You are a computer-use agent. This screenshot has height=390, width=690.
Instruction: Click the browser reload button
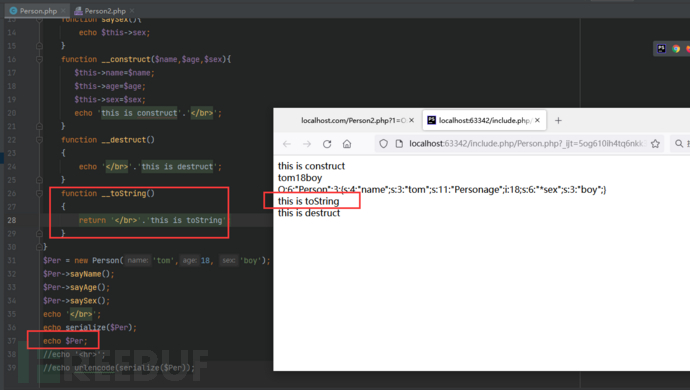click(x=327, y=144)
